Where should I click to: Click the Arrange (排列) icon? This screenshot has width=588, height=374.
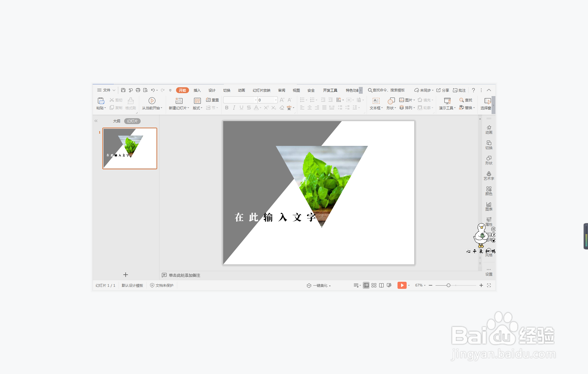pos(402,108)
